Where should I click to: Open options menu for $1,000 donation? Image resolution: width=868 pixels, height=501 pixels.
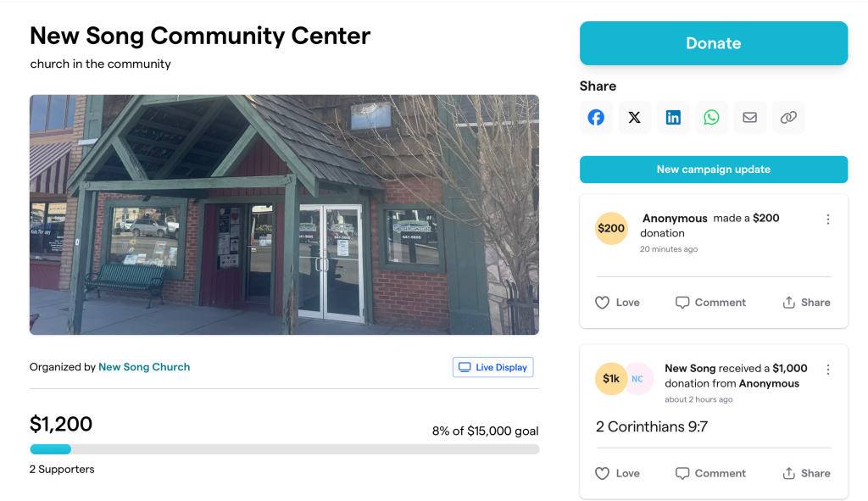[828, 370]
